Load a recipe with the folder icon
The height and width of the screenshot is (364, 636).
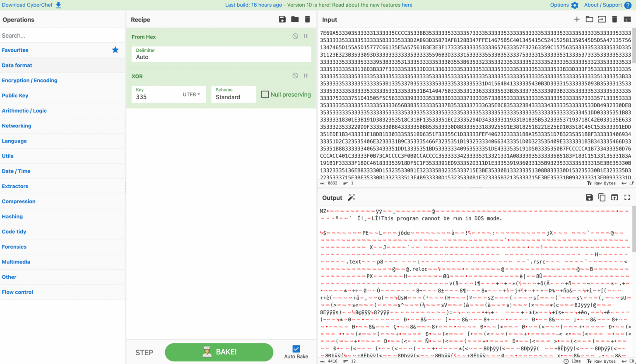295,19
